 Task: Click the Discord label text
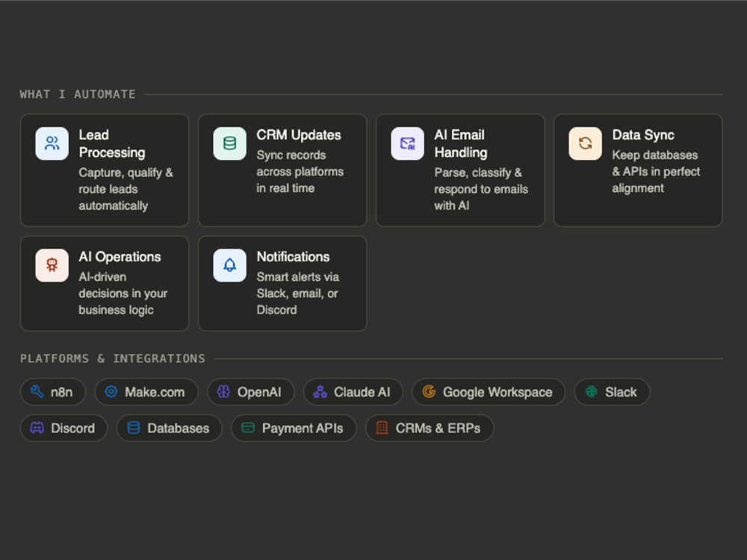coord(72,429)
